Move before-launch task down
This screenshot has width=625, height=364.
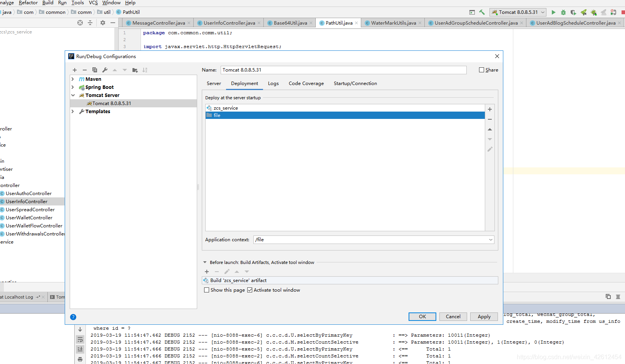(x=247, y=272)
